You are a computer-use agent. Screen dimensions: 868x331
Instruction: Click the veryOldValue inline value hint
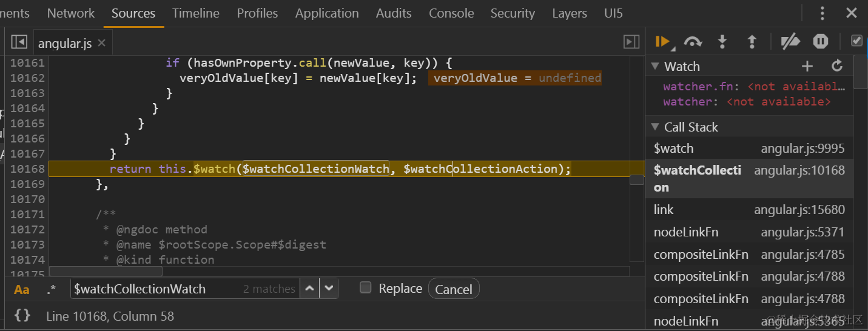pos(515,78)
